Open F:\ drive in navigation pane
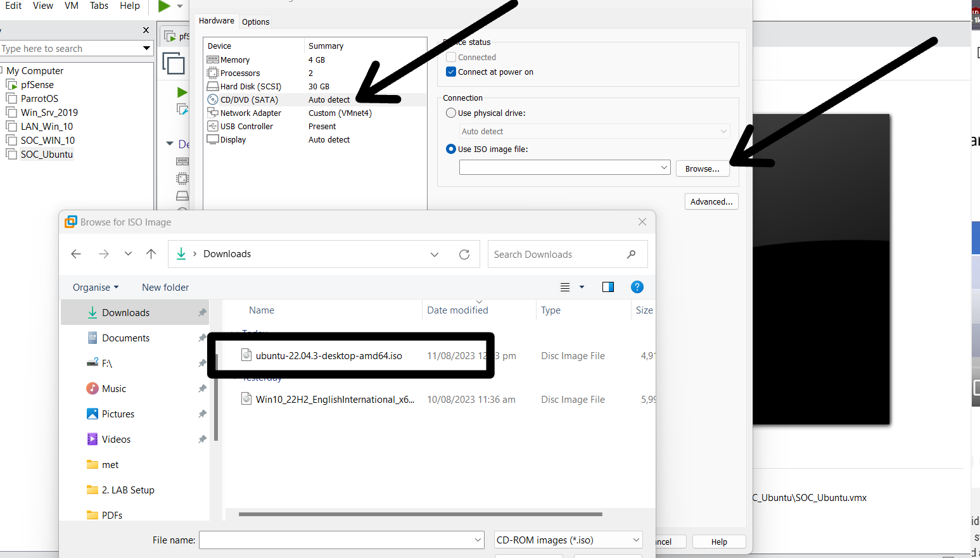This screenshot has height=558, width=980. pyautogui.click(x=135, y=363)
